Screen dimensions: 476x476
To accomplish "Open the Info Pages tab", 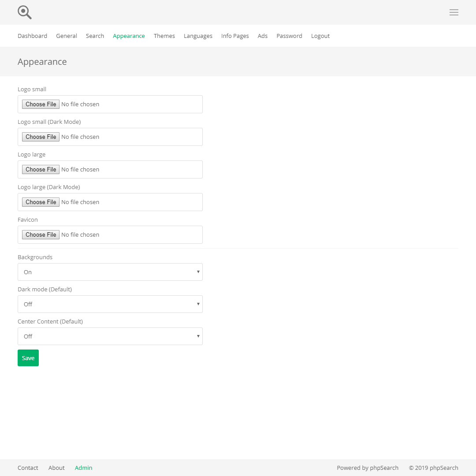I will pos(235,36).
